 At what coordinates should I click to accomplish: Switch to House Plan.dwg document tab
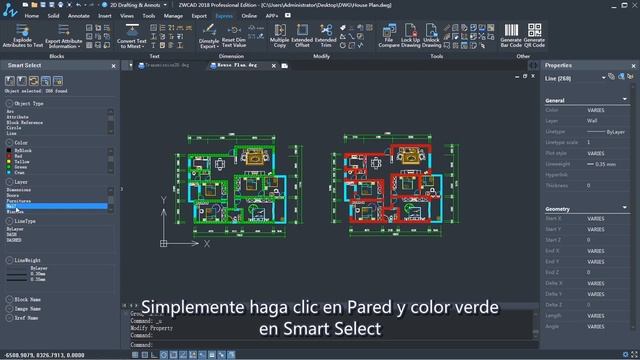(x=237, y=65)
